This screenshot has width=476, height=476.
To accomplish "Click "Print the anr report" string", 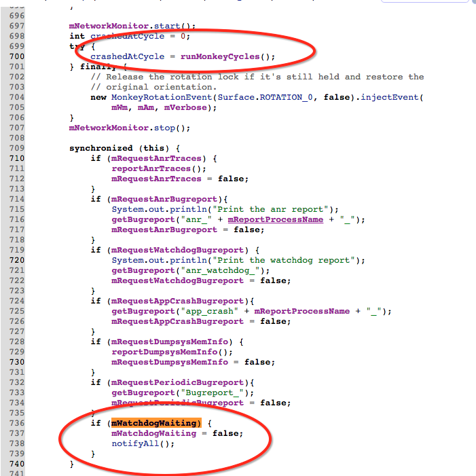I will [x=270, y=209].
